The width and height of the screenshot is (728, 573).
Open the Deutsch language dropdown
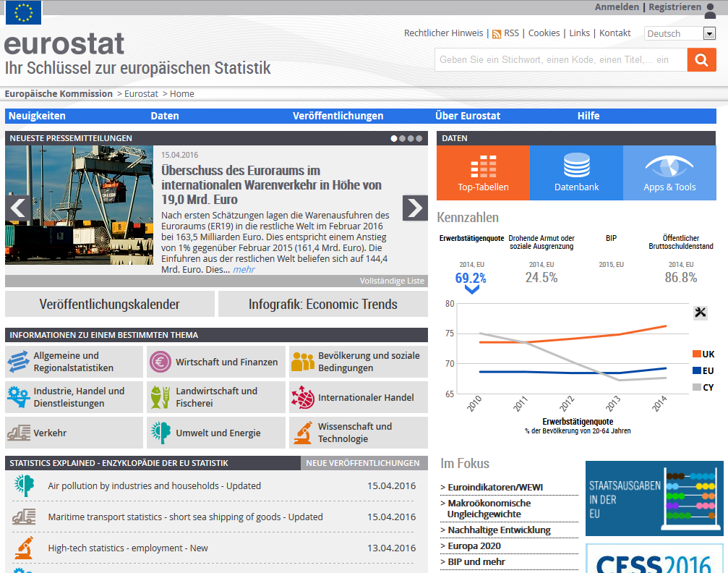(x=680, y=33)
